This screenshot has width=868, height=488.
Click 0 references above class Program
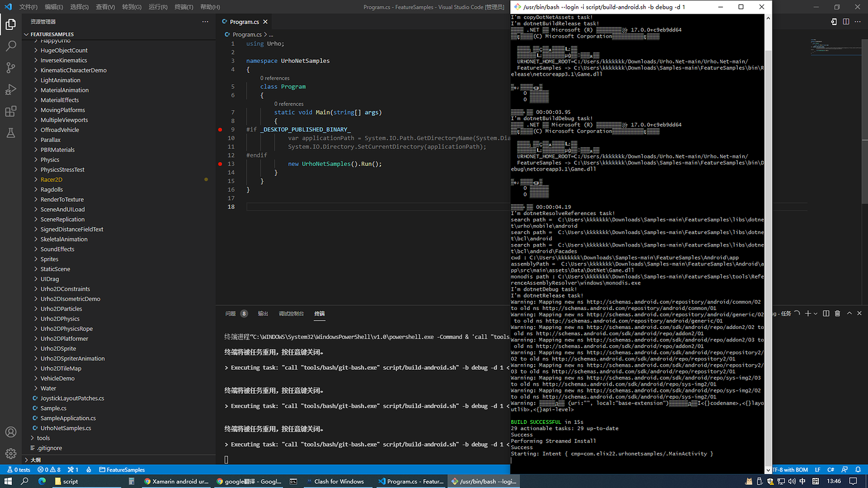point(274,78)
